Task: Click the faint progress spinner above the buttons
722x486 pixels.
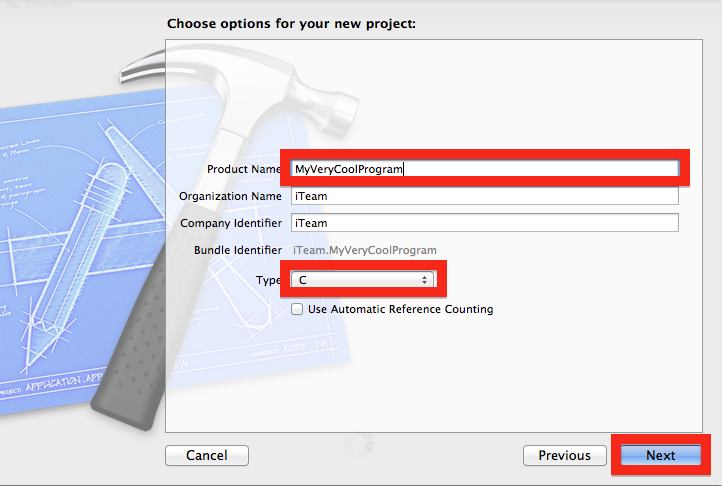Action: 360,445
